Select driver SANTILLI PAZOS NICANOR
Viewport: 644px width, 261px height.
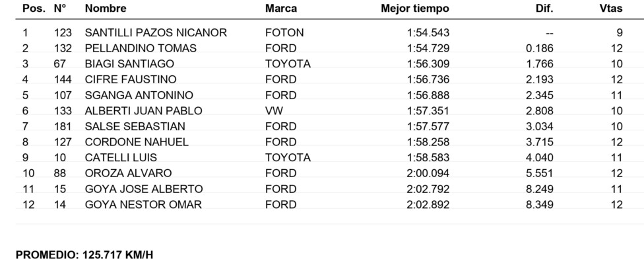coord(156,32)
